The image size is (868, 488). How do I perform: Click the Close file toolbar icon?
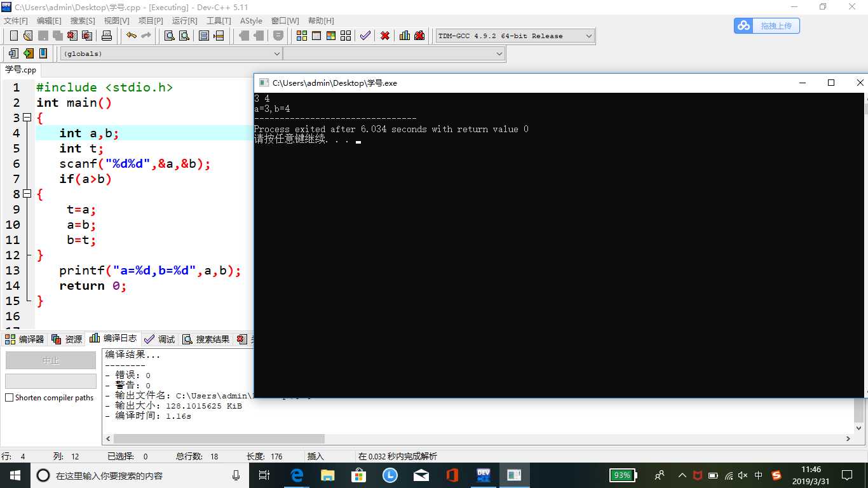(72, 36)
